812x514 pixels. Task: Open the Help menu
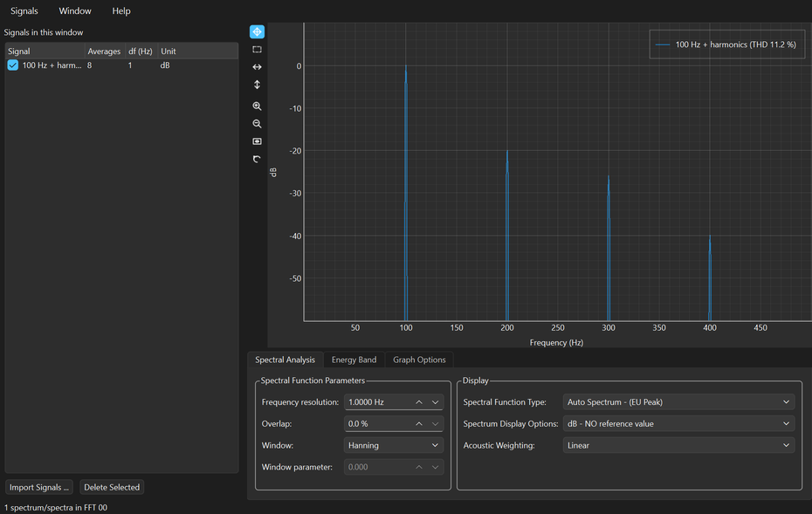tap(121, 10)
